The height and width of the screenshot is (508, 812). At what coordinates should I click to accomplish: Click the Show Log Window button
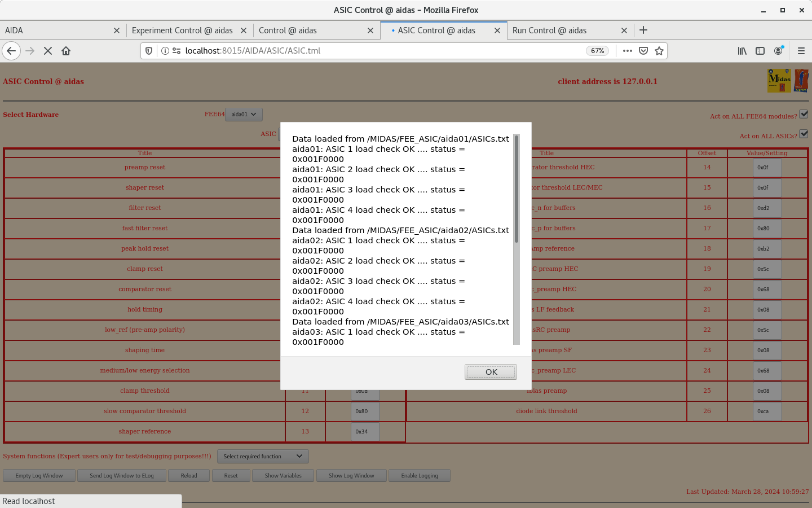(x=351, y=476)
